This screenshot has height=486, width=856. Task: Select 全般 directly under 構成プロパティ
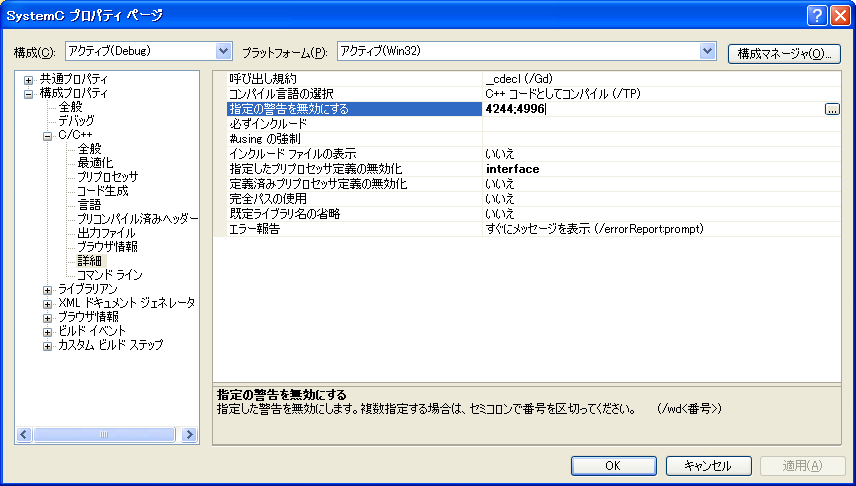(70, 107)
